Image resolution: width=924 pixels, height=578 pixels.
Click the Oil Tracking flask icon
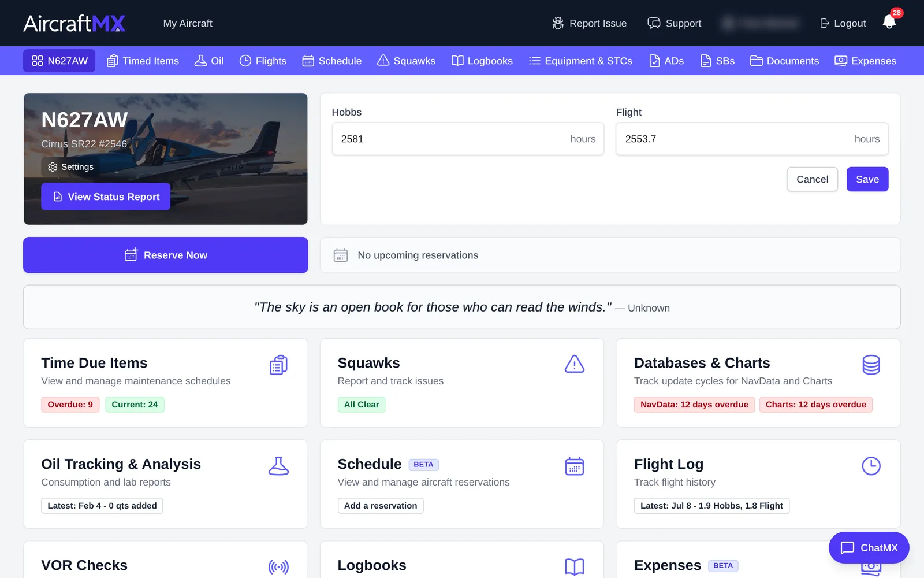[278, 466]
